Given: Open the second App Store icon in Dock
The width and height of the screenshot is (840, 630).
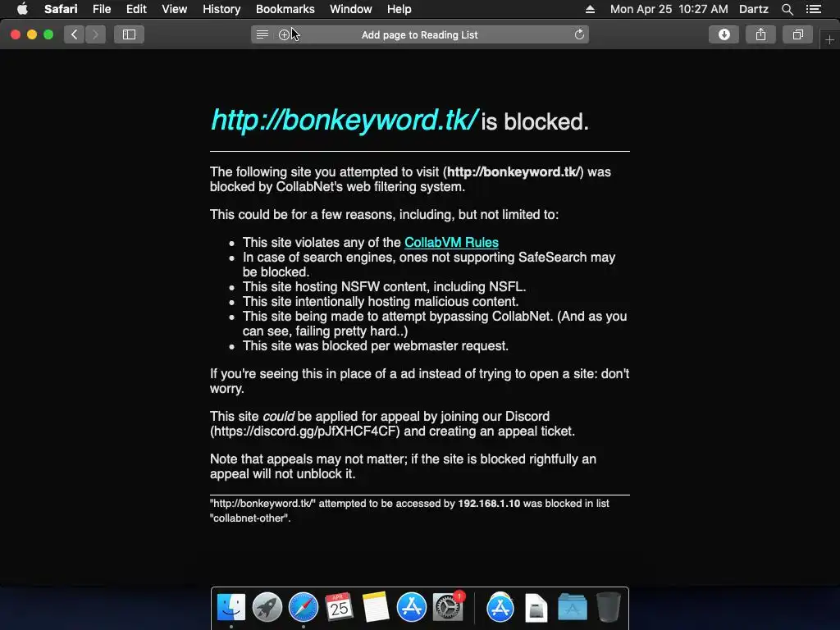Looking at the screenshot, I should coord(500,608).
